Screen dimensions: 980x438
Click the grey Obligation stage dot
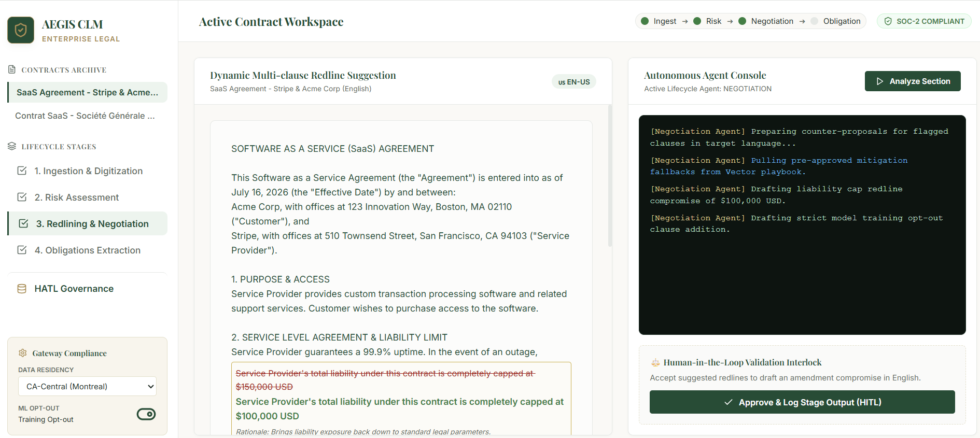coord(815,21)
